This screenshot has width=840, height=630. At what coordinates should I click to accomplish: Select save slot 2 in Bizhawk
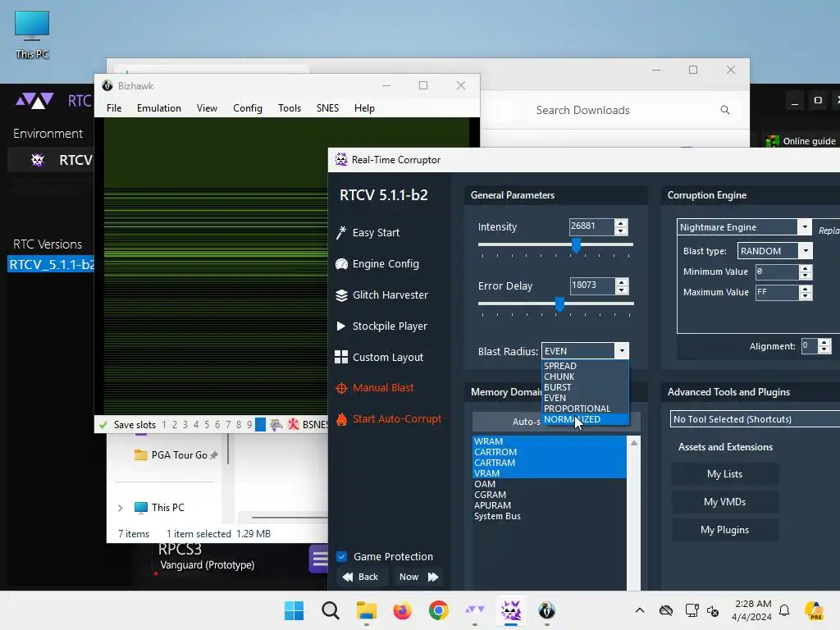coord(175,425)
